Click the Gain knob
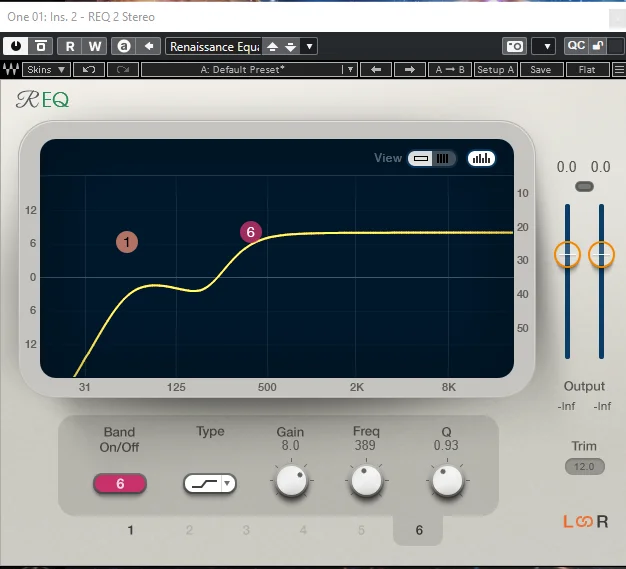This screenshot has width=626, height=569. pos(291,481)
